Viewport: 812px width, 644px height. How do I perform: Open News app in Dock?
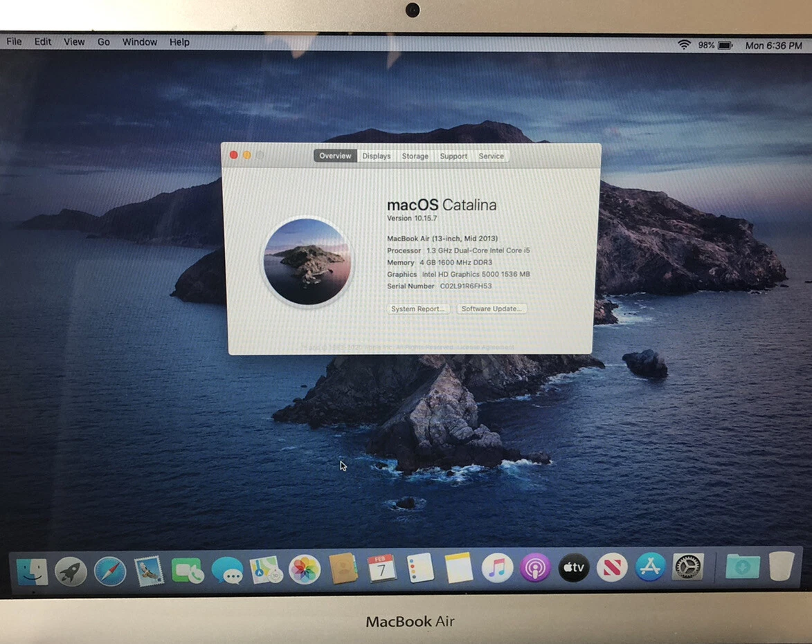pos(611,567)
